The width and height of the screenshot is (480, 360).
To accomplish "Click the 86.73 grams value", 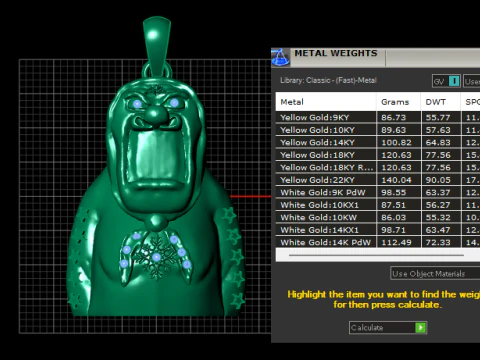I will [393, 118].
